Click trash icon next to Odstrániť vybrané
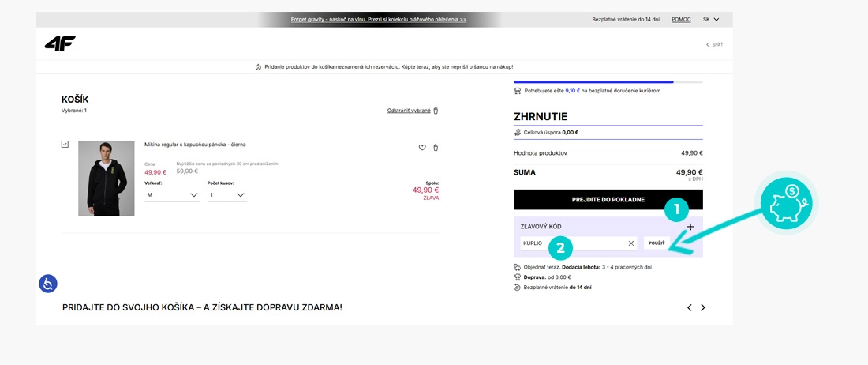Image resolution: width=868 pixels, height=365 pixels. [x=436, y=111]
